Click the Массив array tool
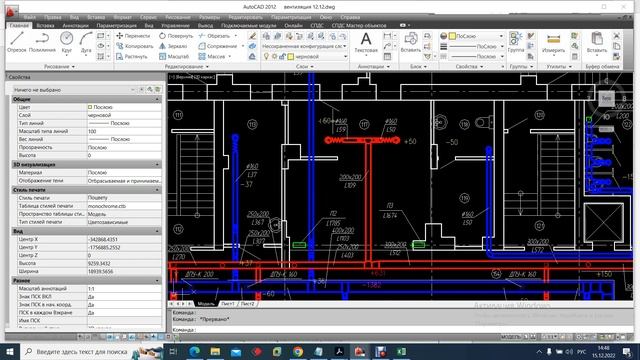640x360 pixels. (x=212, y=56)
